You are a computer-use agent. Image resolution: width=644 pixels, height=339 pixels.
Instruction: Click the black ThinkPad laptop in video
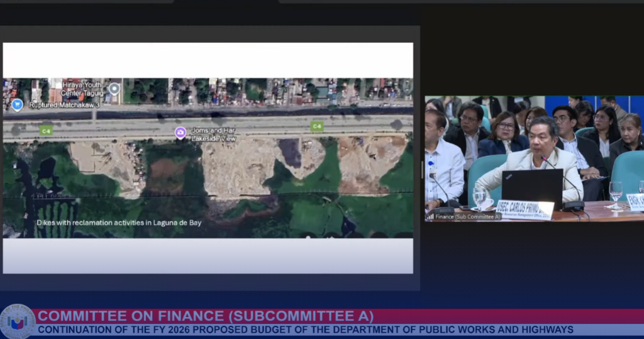(x=532, y=187)
